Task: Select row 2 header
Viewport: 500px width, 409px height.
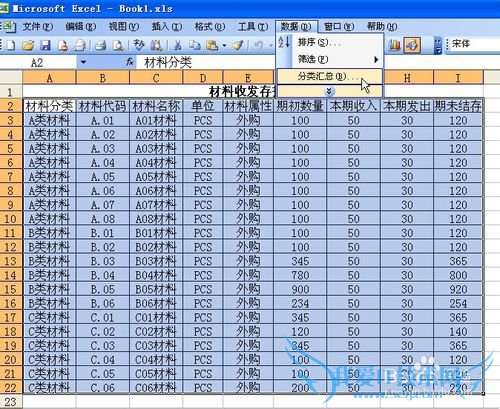Action: pos(11,106)
